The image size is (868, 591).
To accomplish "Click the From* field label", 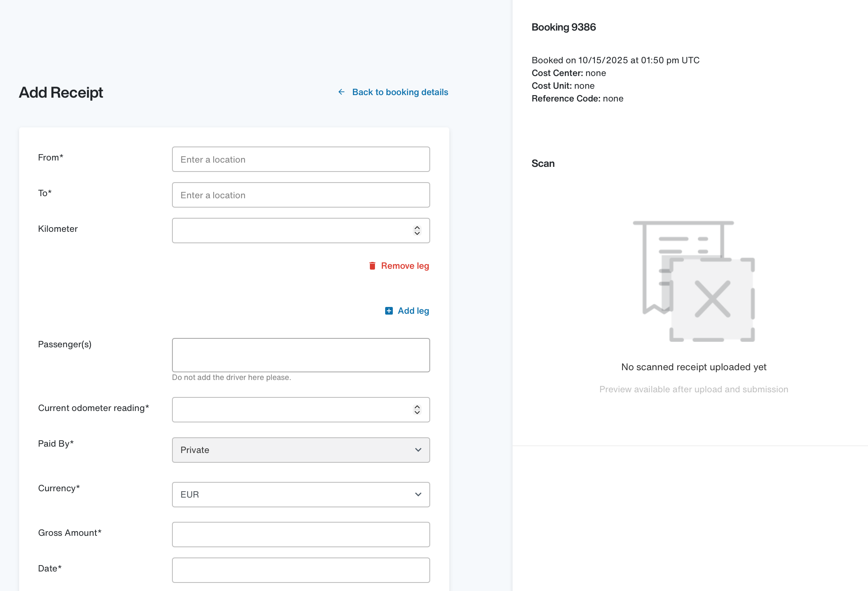I will [x=51, y=158].
